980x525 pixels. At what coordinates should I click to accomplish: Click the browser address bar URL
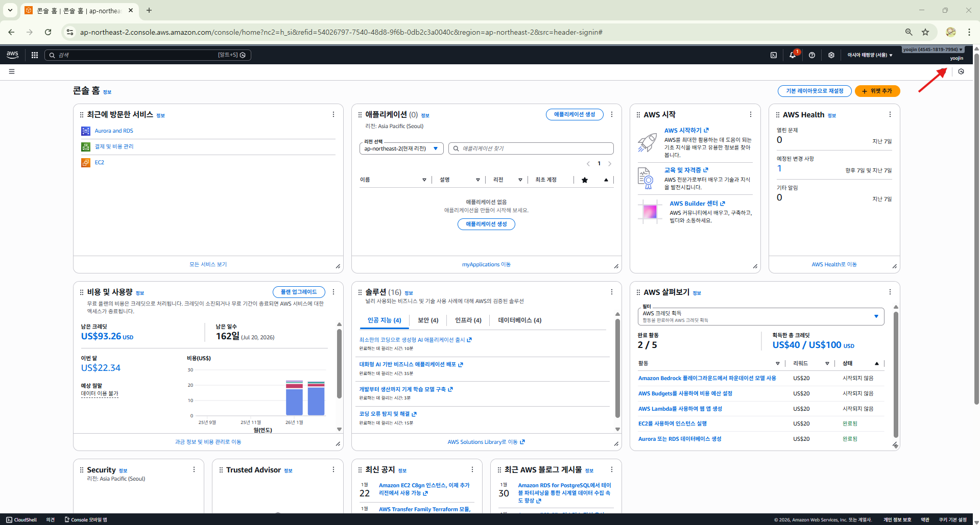pyautogui.click(x=341, y=32)
